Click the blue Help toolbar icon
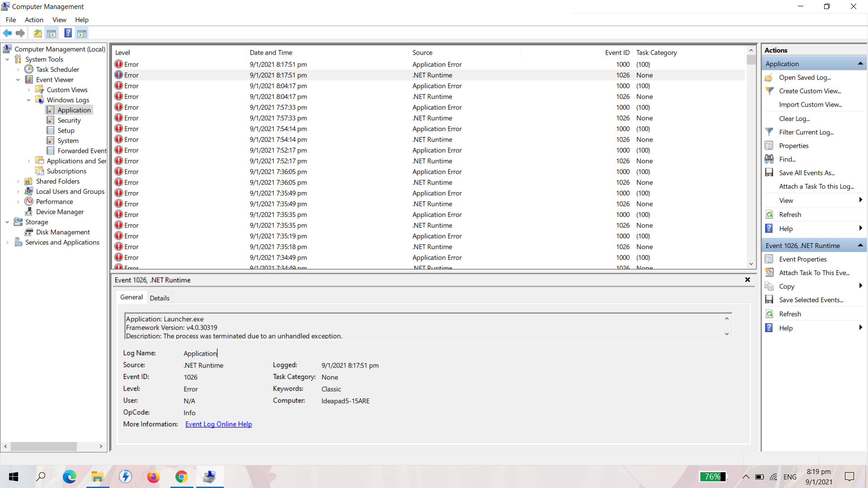868x488 pixels. coord(68,33)
